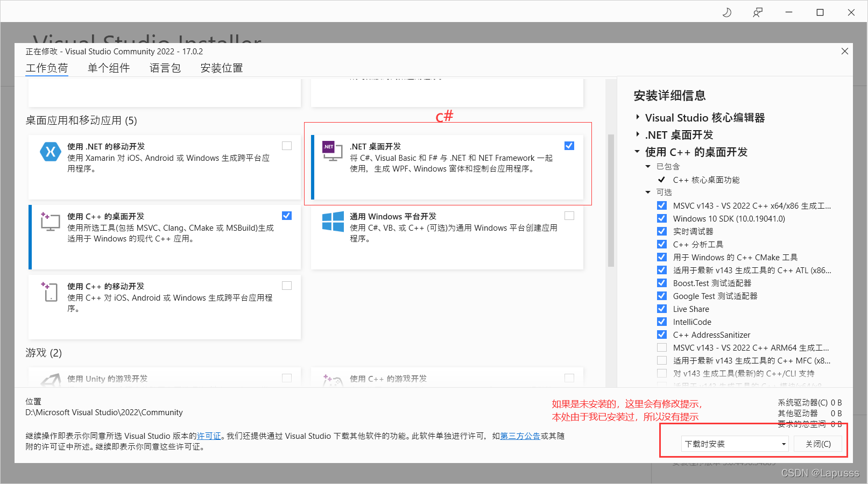Screen dimensions: 868x484
Task: Switch to 单个组件 tab
Action: (109, 68)
